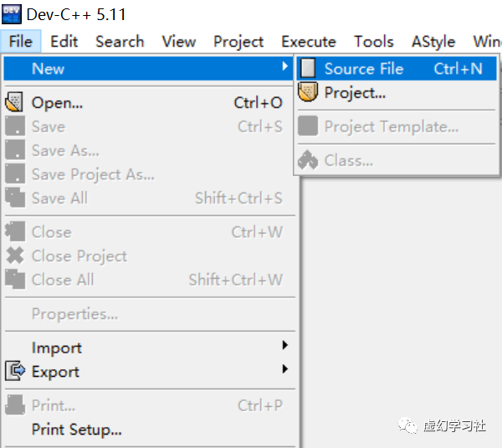The image size is (502, 448).
Task: Click the Project Template icon
Action: [309, 126]
